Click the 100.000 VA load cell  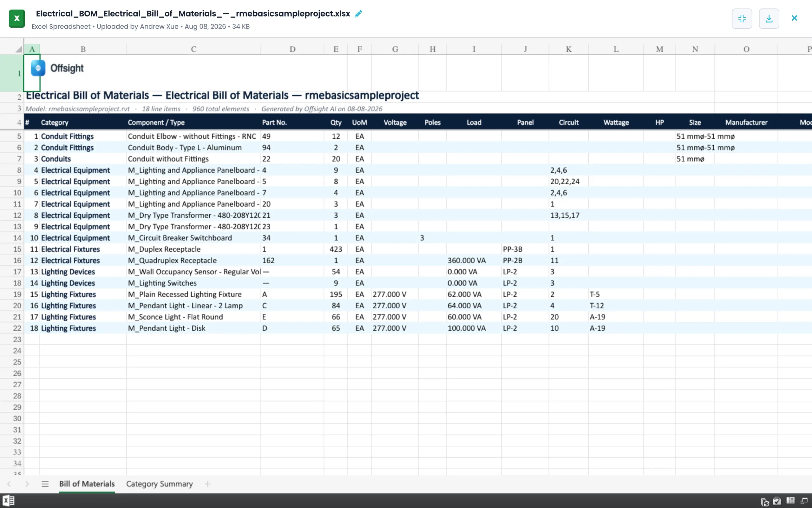click(x=474, y=328)
